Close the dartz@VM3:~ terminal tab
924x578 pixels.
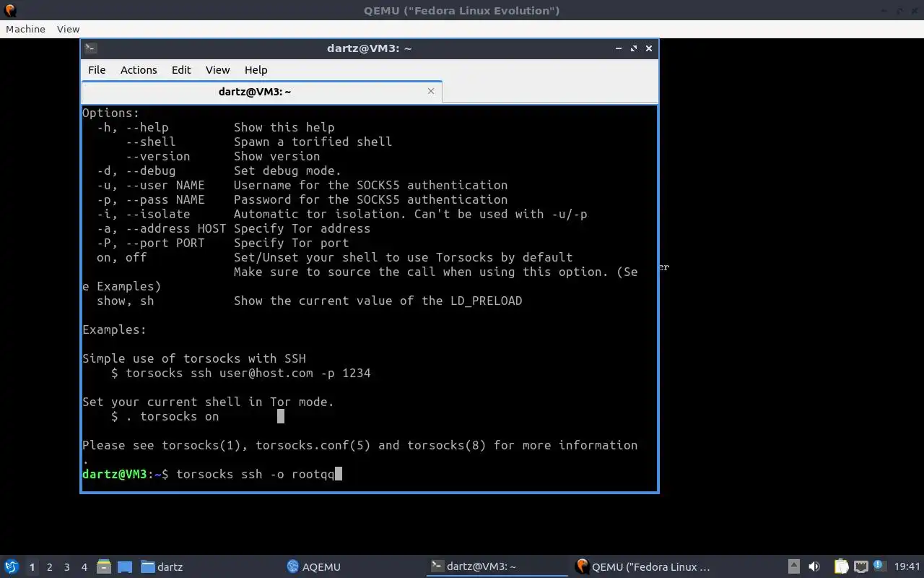431,91
